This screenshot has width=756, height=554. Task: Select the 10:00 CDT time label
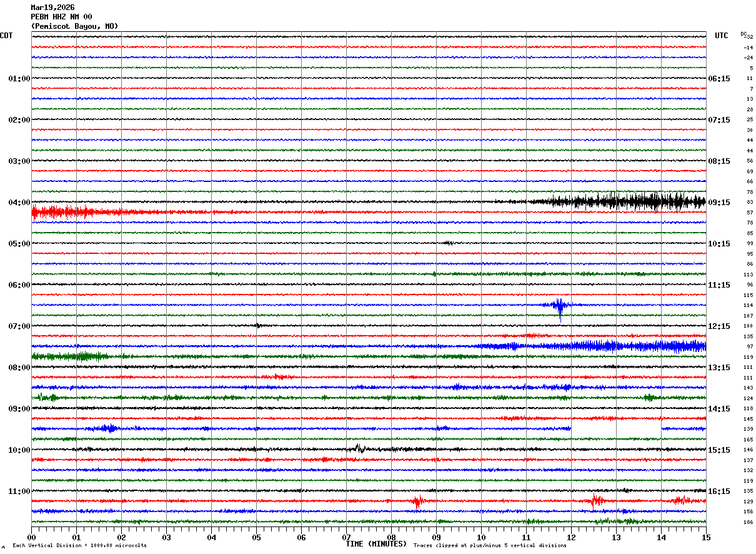pyautogui.click(x=19, y=450)
